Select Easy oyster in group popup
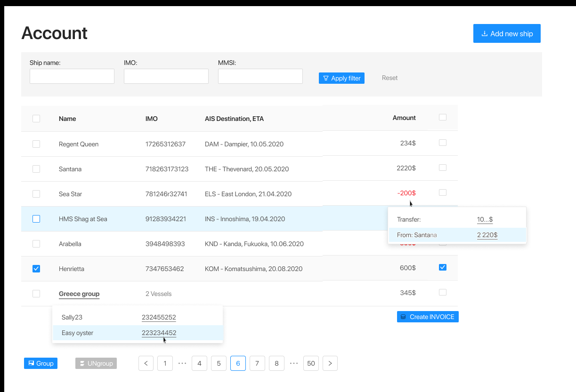Screen dimensions: 576x392 coord(78,333)
